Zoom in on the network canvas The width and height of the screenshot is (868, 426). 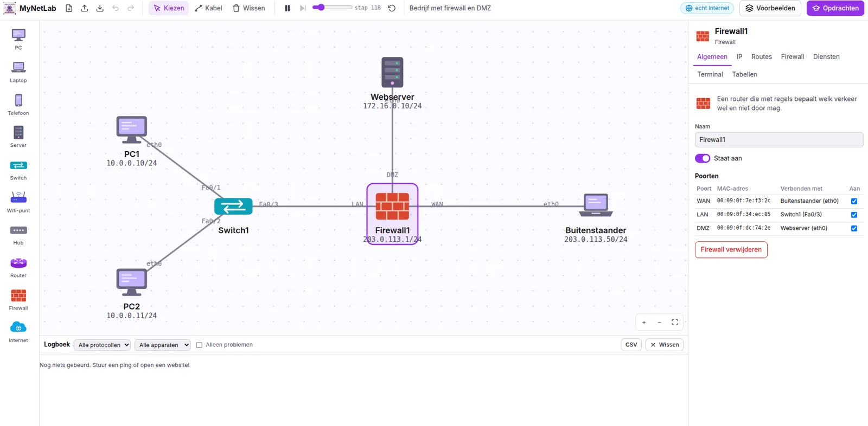pos(644,322)
